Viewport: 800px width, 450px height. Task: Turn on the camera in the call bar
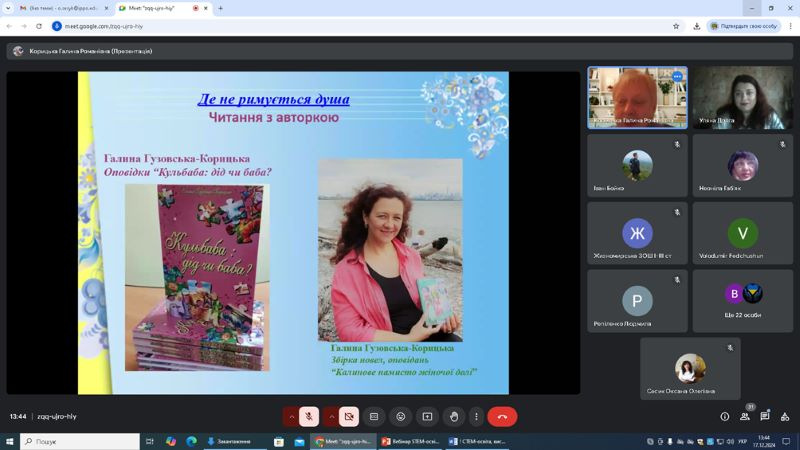coord(349,417)
